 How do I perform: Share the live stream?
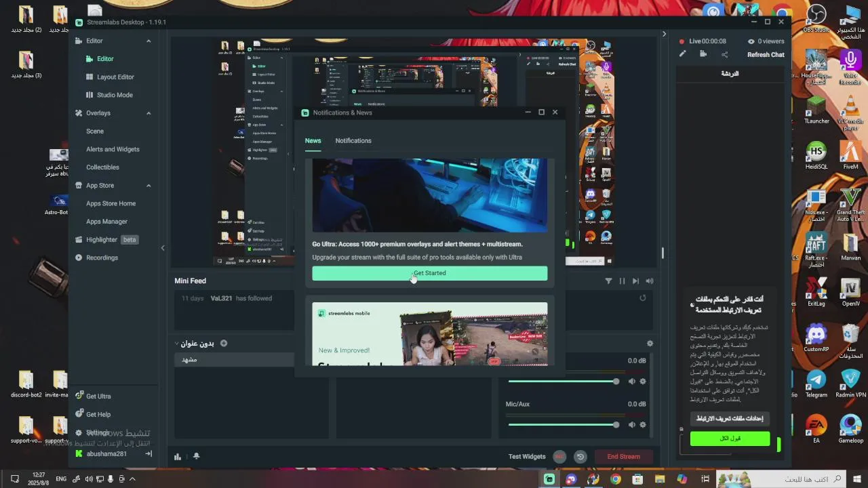724,54
